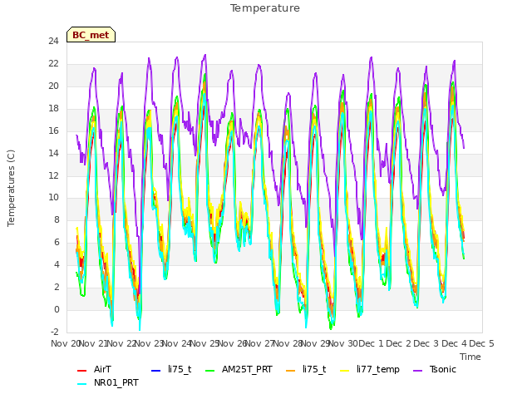The height and width of the screenshot is (399, 532).
Task: Click the purple Tsonic legend swatch
Action: point(418,370)
